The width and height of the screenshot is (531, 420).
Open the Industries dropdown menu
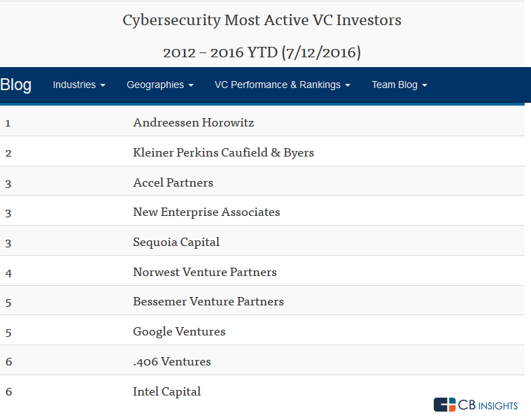point(79,85)
